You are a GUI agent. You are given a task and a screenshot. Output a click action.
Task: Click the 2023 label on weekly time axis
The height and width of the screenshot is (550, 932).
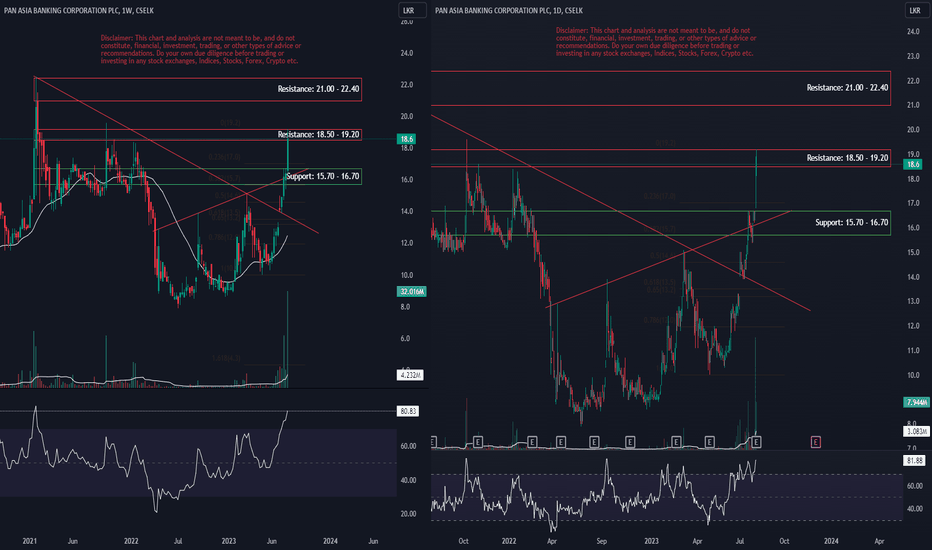[228, 541]
